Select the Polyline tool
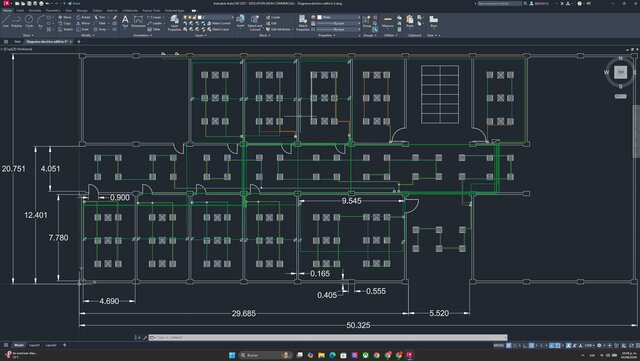 [16, 21]
